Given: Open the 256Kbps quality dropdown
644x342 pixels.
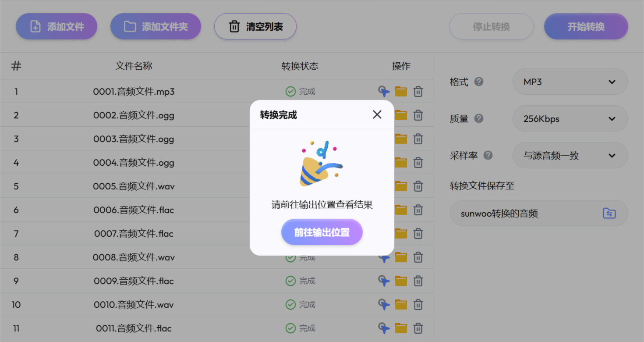Looking at the screenshot, I should coord(570,118).
